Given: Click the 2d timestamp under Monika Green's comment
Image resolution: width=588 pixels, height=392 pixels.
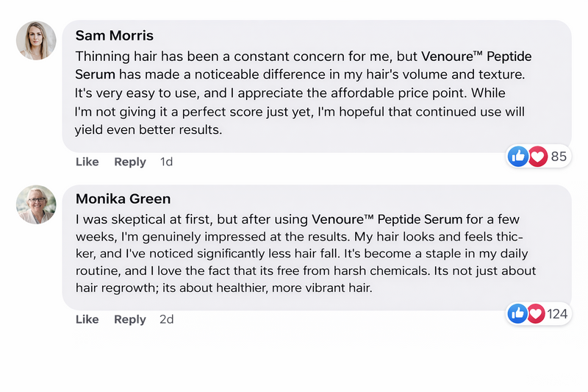Looking at the screenshot, I should pos(167,319).
